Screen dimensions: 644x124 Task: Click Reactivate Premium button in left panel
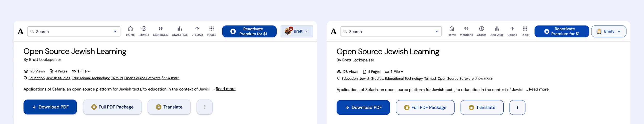click(249, 31)
